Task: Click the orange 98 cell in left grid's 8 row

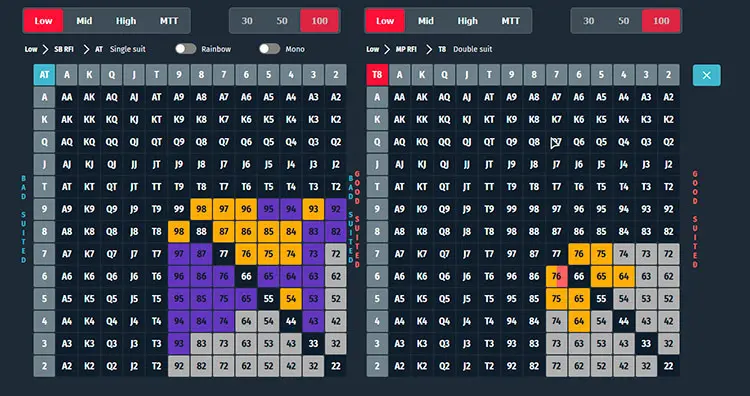Action: pyautogui.click(x=179, y=231)
